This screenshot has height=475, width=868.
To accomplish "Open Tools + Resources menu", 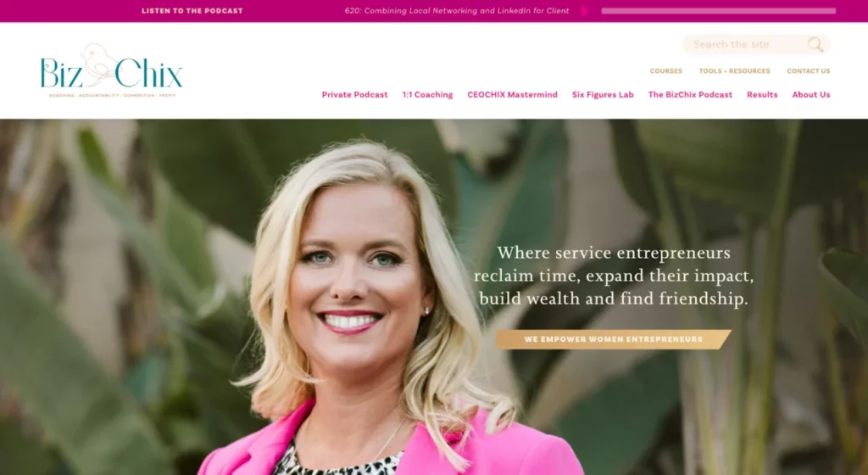I will [734, 71].
